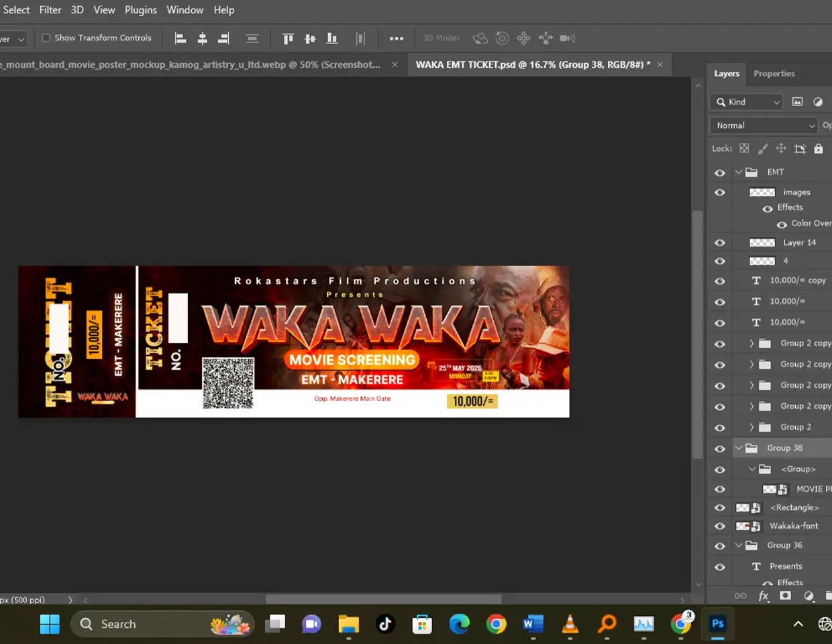This screenshot has height=644, width=832.
Task: Open the three-dots more align options
Action: (397, 38)
